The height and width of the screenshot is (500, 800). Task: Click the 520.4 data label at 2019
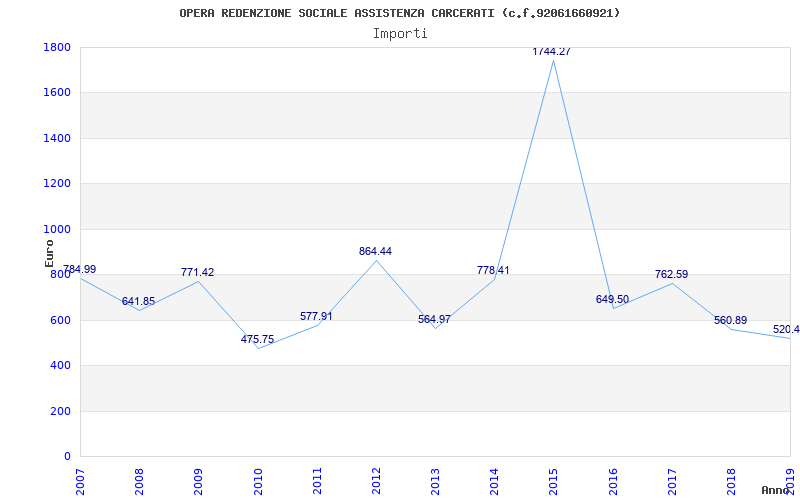(x=786, y=330)
